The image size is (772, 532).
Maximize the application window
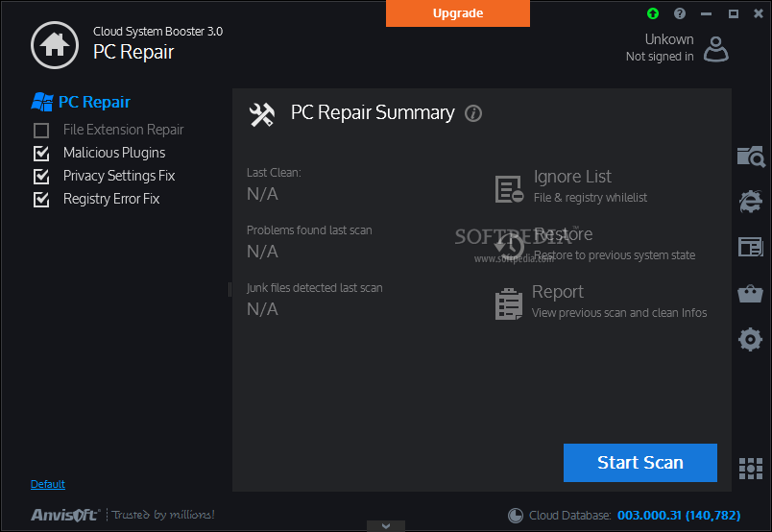click(733, 13)
